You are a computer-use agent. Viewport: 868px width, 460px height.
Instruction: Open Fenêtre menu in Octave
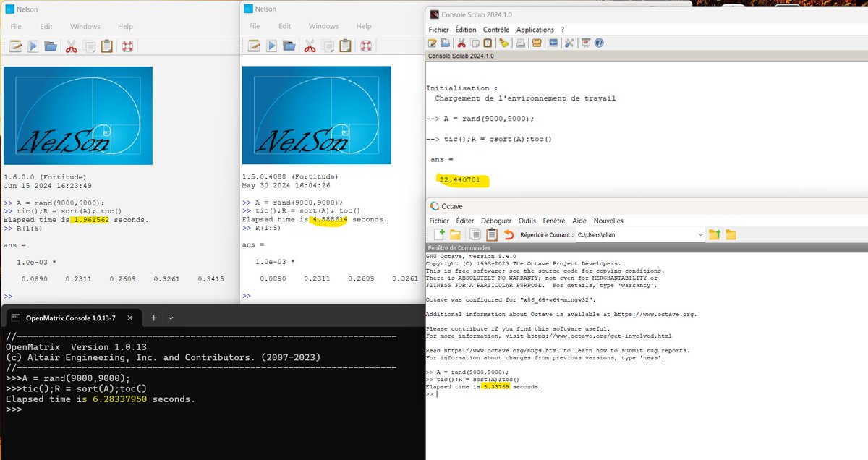[554, 221]
